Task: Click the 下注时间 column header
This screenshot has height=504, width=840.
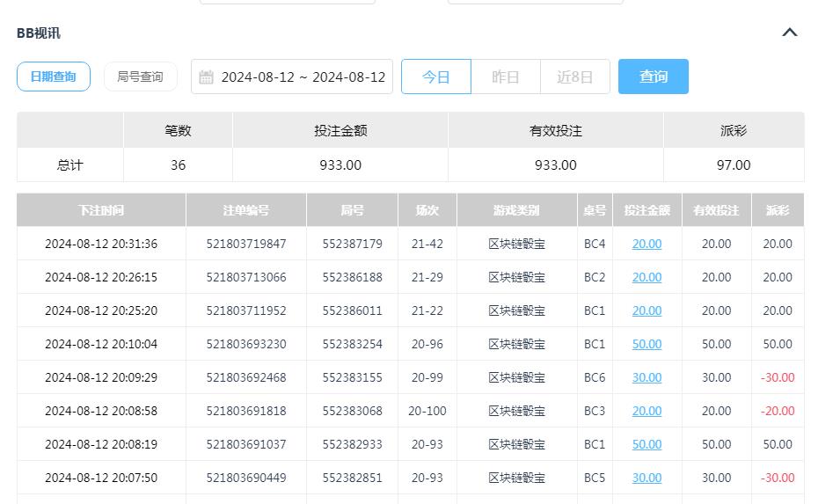Action: (101, 210)
